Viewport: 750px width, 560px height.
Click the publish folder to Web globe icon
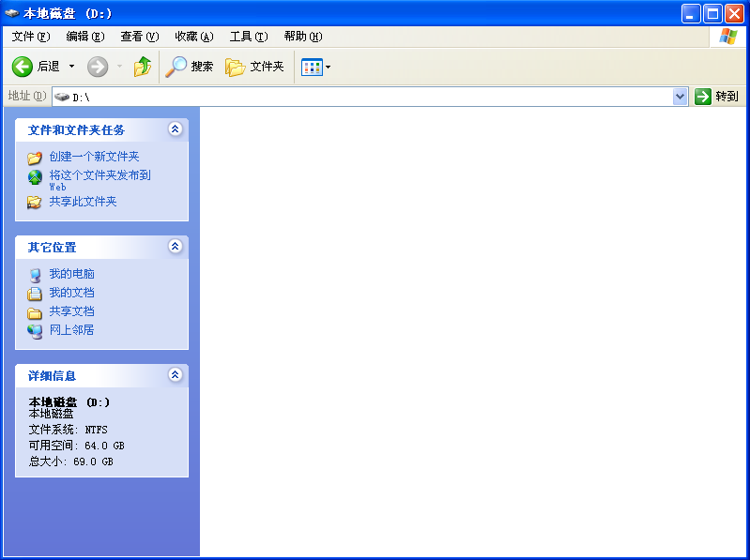(35, 178)
